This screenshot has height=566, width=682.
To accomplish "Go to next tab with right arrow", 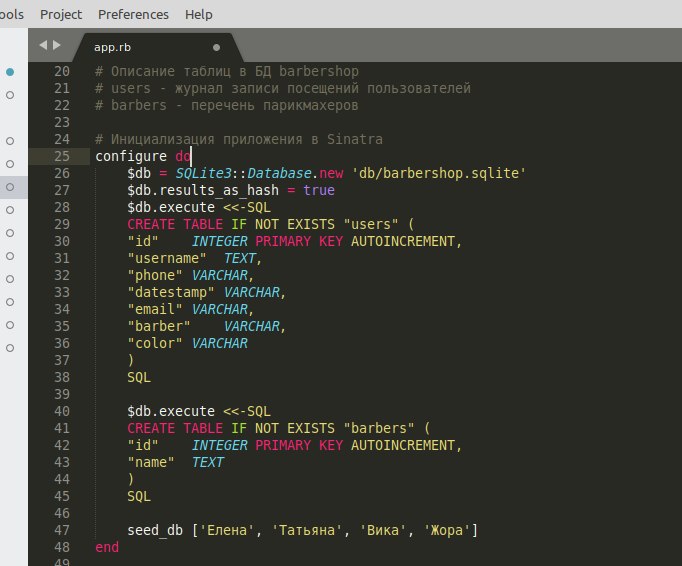I will pyautogui.click(x=57, y=45).
